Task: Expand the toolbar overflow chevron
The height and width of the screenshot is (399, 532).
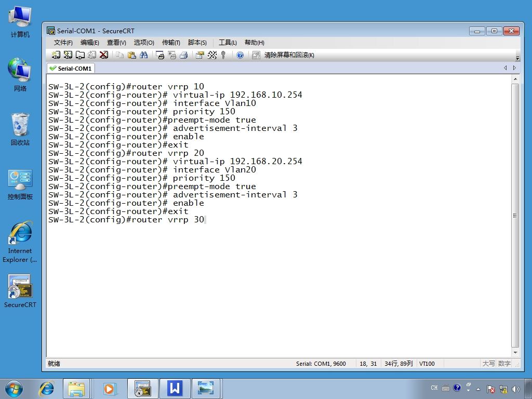Action: point(517,58)
